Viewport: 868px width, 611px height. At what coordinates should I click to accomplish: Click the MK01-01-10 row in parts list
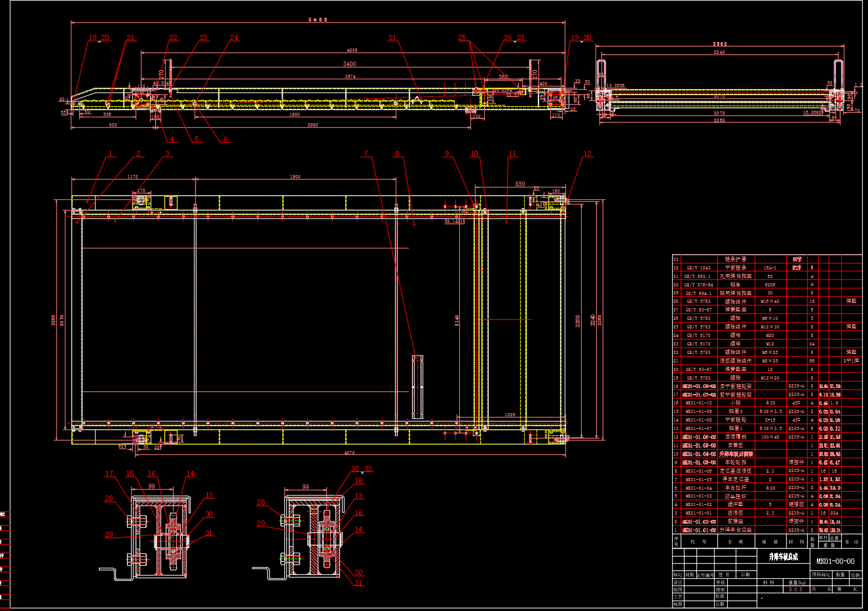[698, 403]
